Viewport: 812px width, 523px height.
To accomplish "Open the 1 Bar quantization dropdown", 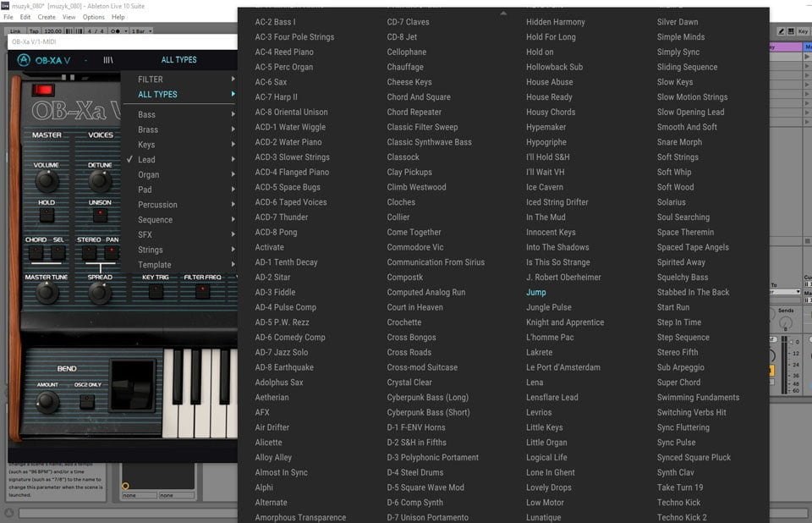I will tap(142, 31).
